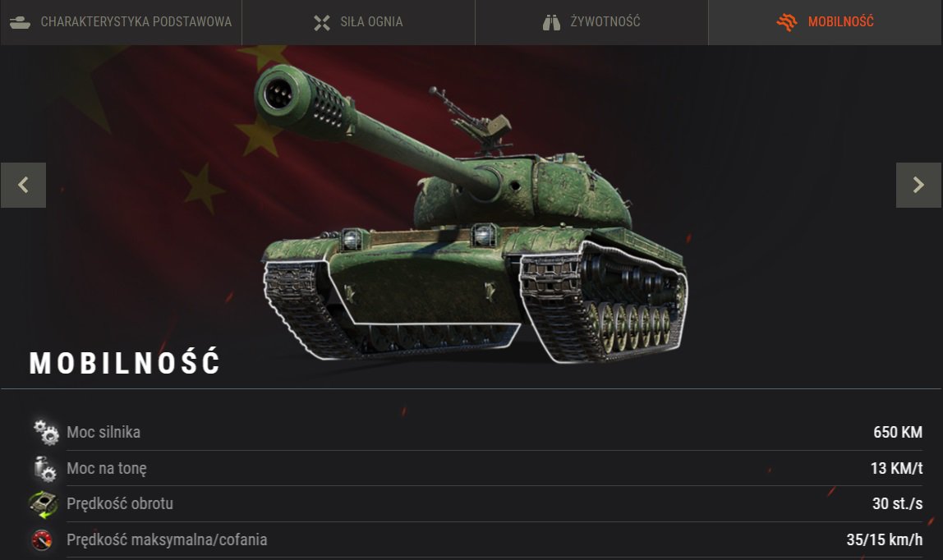Click the tank silhouette icon in first tab

point(20,22)
